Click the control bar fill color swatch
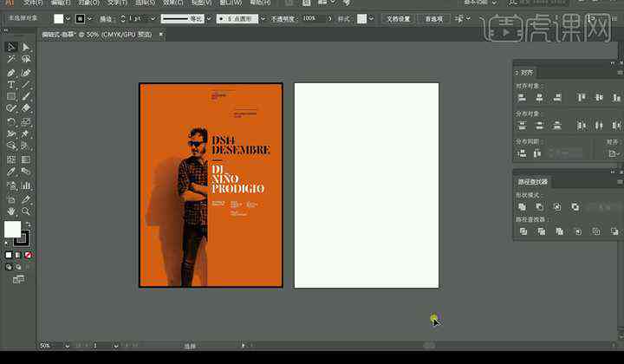624x364 pixels. (x=59, y=19)
